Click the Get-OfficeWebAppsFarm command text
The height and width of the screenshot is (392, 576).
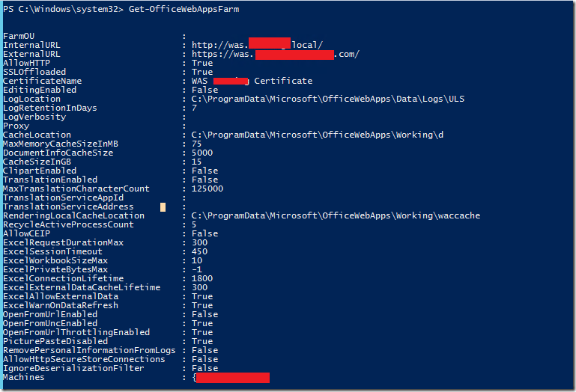click(184, 9)
